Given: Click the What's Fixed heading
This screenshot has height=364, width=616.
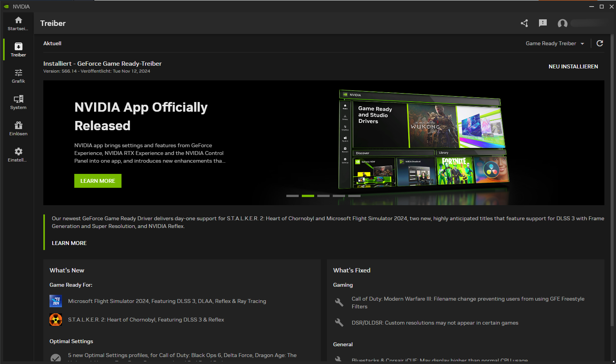Looking at the screenshot, I should [x=352, y=270].
